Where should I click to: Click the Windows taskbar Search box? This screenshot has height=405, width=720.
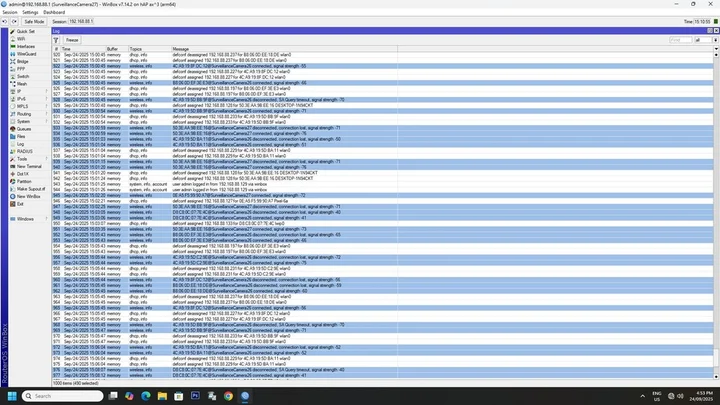(62, 396)
